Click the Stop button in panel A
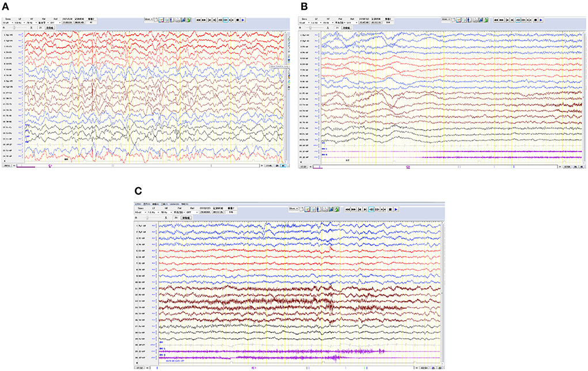This screenshot has width=588, height=371. pyautogui.click(x=237, y=20)
